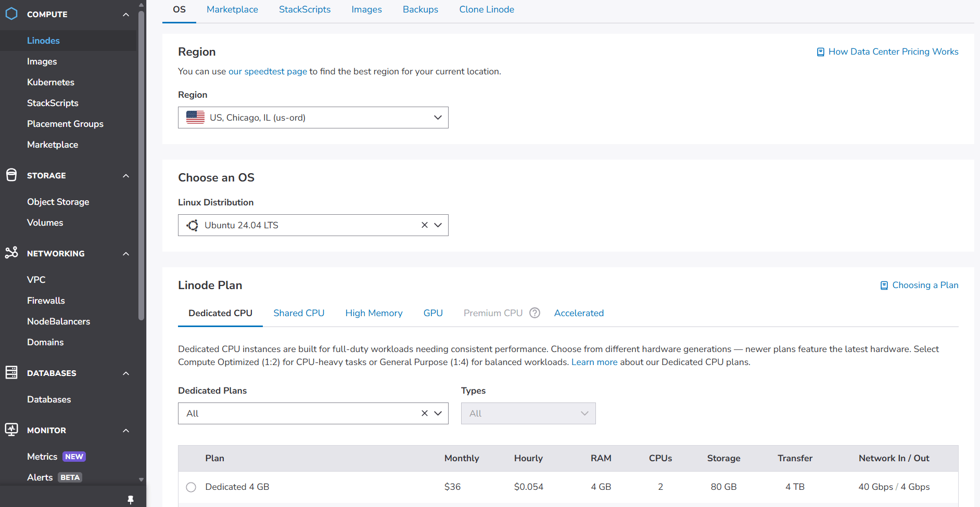
Task: Select the GPU plan tab
Action: tap(433, 313)
